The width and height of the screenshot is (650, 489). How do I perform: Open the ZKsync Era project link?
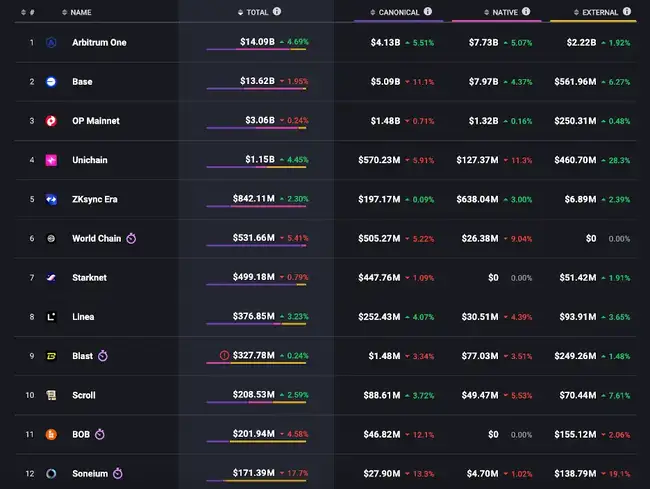click(94, 199)
